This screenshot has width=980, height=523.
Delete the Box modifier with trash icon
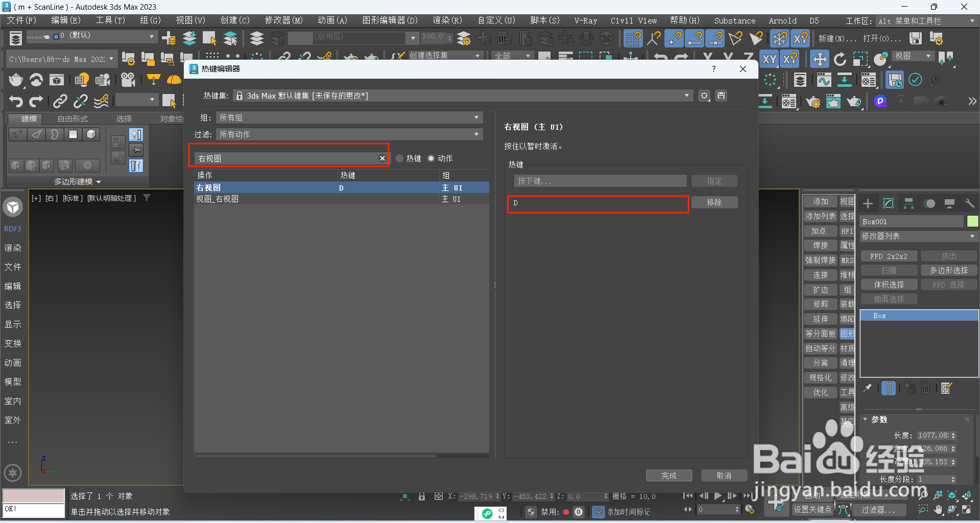pyautogui.click(x=926, y=388)
